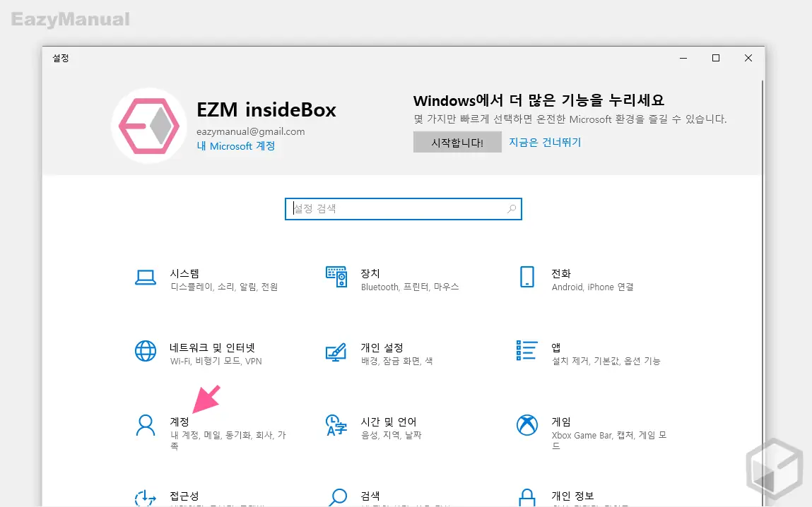Image resolution: width=812 pixels, height=507 pixels.
Task: Focus the 설정 검색 input field
Action: pos(404,209)
